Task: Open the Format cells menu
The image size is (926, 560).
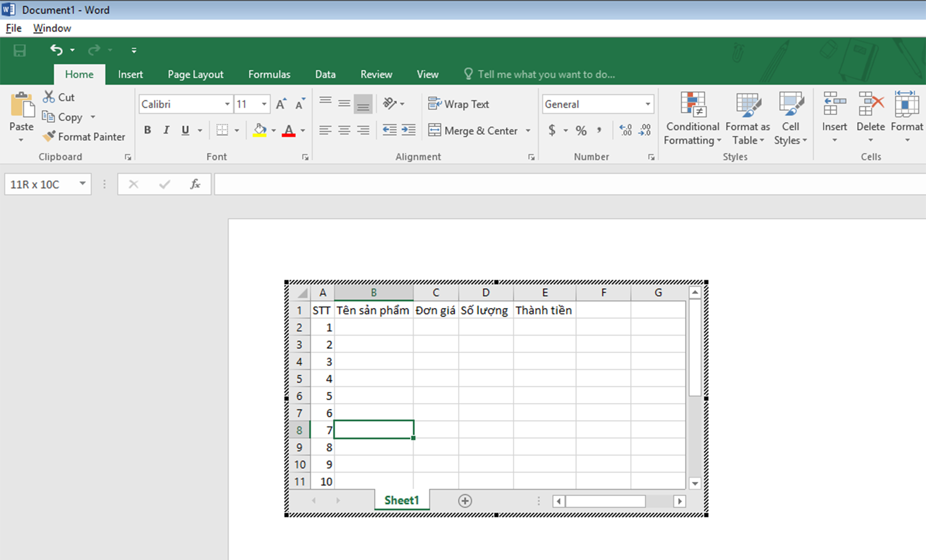Action: point(907,117)
